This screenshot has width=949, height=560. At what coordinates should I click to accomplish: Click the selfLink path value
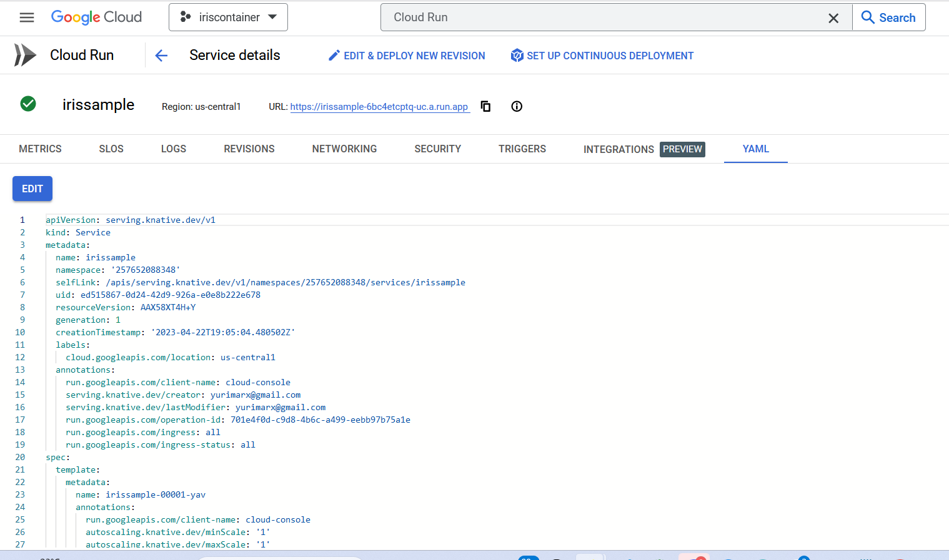tap(286, 282)
